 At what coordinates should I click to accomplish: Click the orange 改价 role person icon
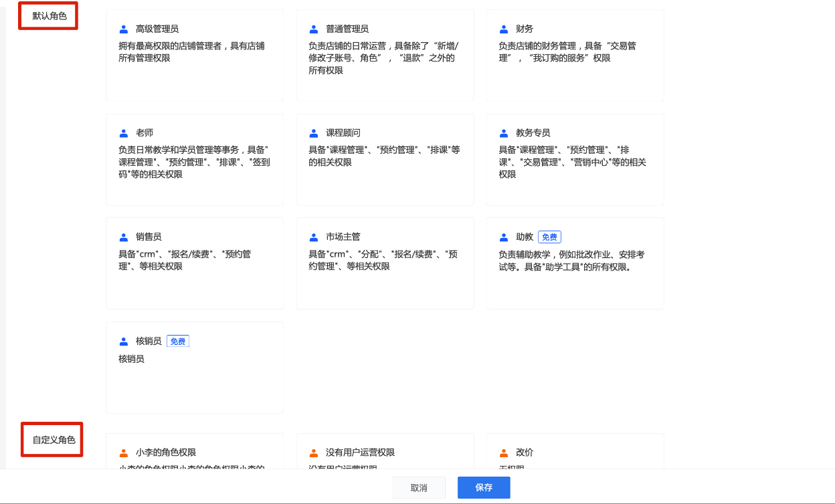pyautogui.click(x=504, y=453)
